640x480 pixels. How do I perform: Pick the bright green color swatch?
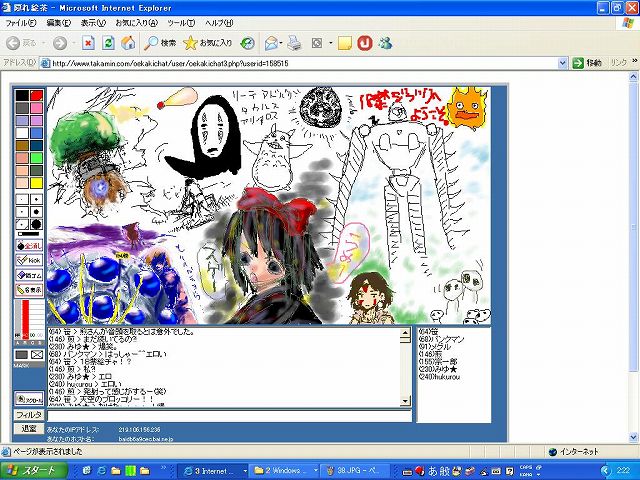point(37,158)
